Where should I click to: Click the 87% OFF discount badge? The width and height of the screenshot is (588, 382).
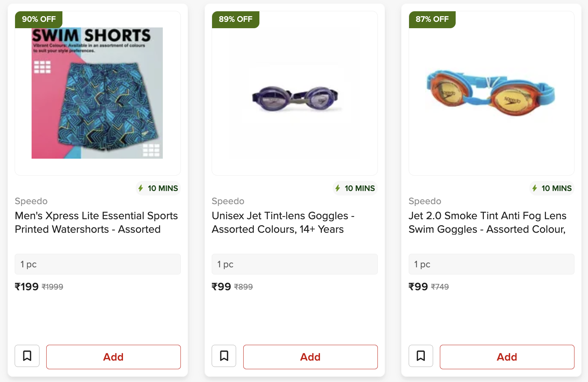point(432,19)
